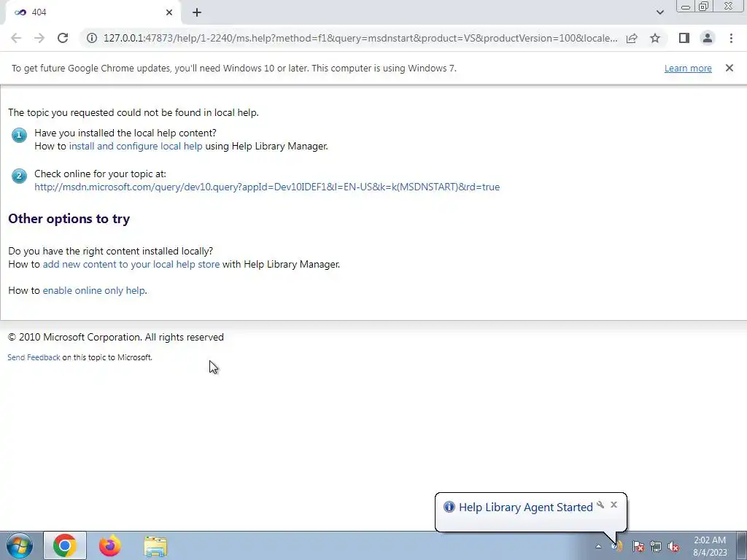Open Chrome's three-dot menu
This screenshot has height=560, width=747.
731,38
